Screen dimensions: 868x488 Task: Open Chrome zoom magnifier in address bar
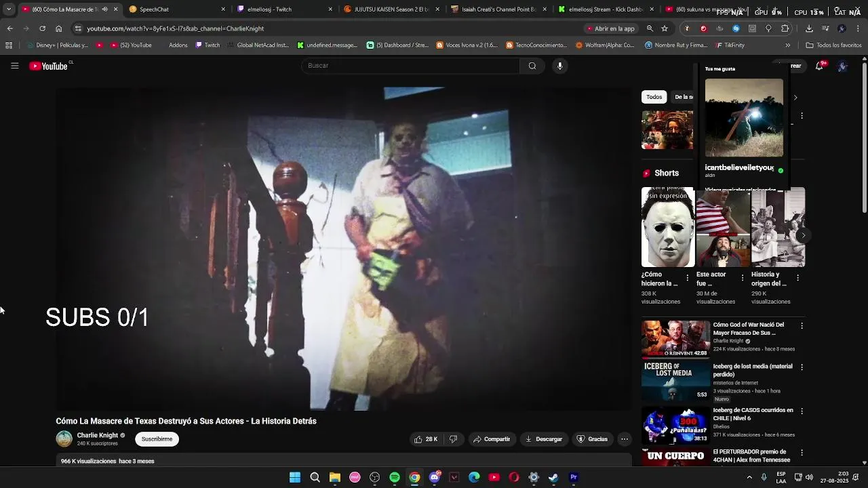650,28
